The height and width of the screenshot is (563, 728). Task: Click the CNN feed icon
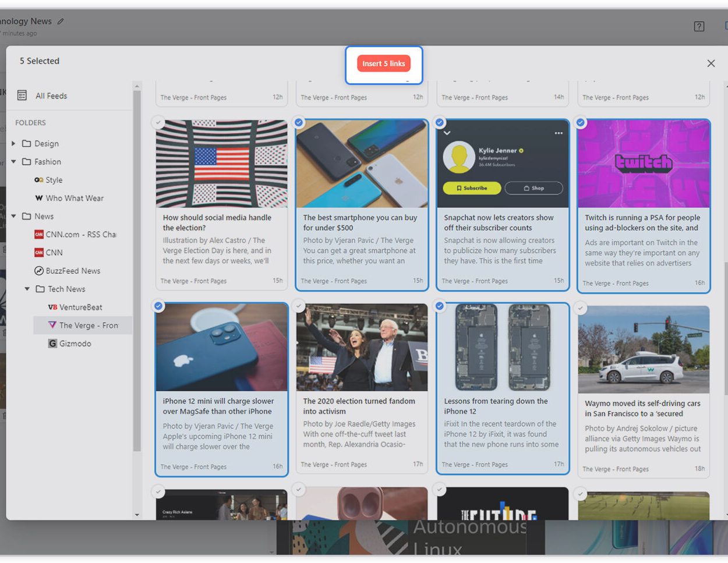[39, 253]
